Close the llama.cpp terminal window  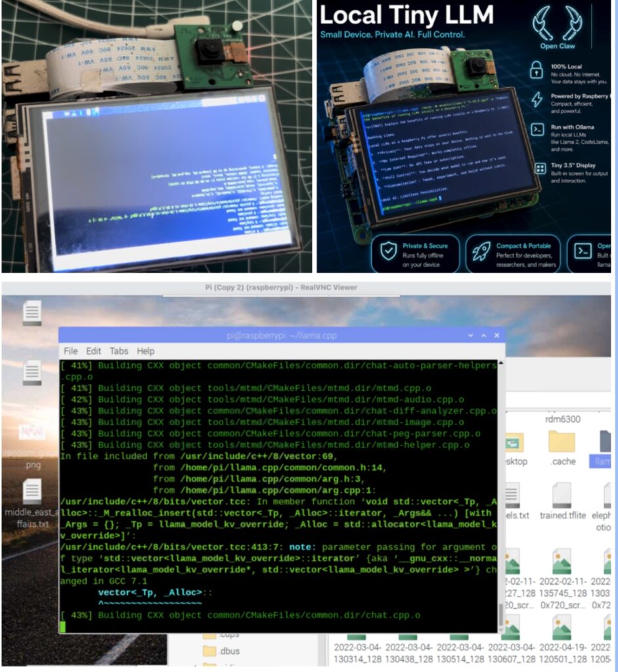pos(497,335)
